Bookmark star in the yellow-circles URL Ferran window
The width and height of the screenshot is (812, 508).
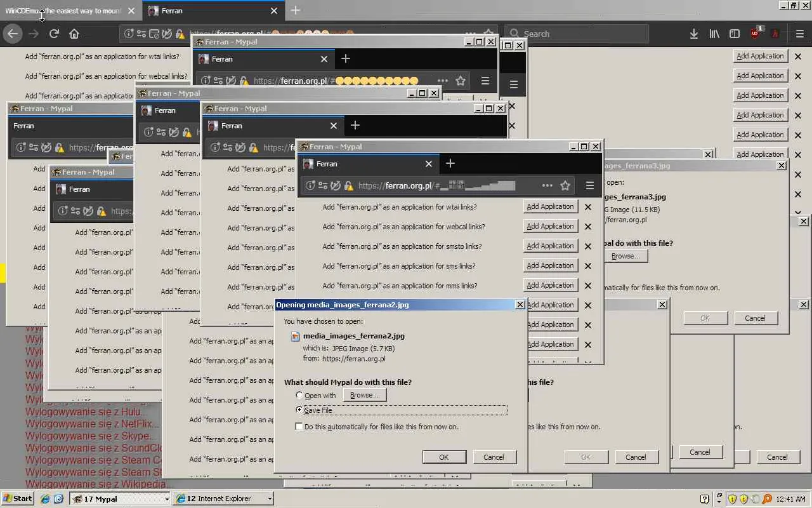[461, 81]
